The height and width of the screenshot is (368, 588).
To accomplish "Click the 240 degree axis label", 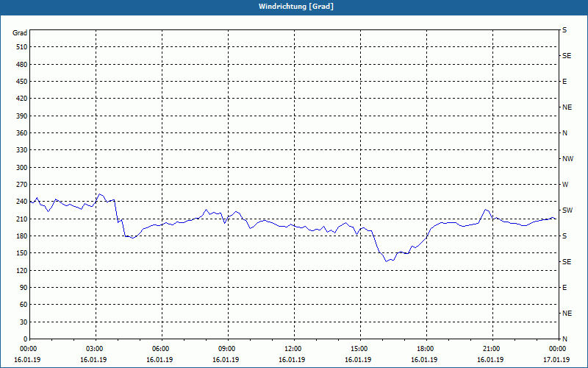I will pyautogui.click(x=22, y=202).
